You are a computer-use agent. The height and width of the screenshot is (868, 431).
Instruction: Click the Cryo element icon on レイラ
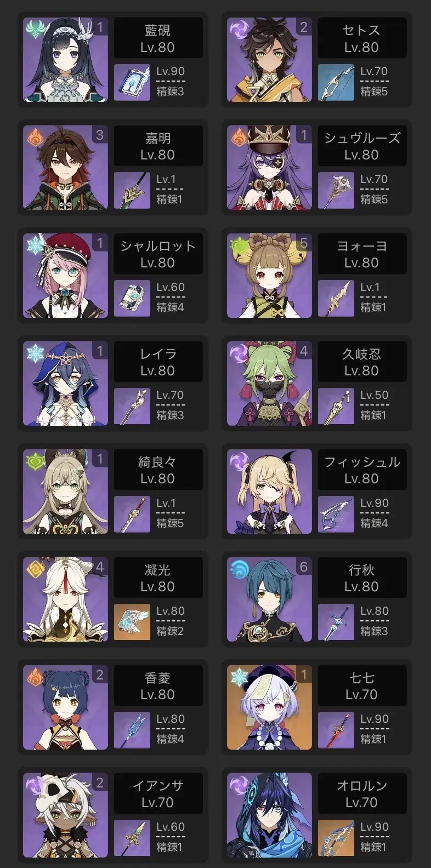(35, 353)
